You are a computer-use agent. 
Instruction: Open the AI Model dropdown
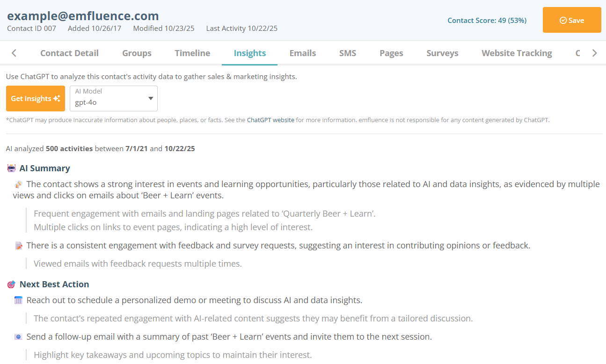point(113,98)
